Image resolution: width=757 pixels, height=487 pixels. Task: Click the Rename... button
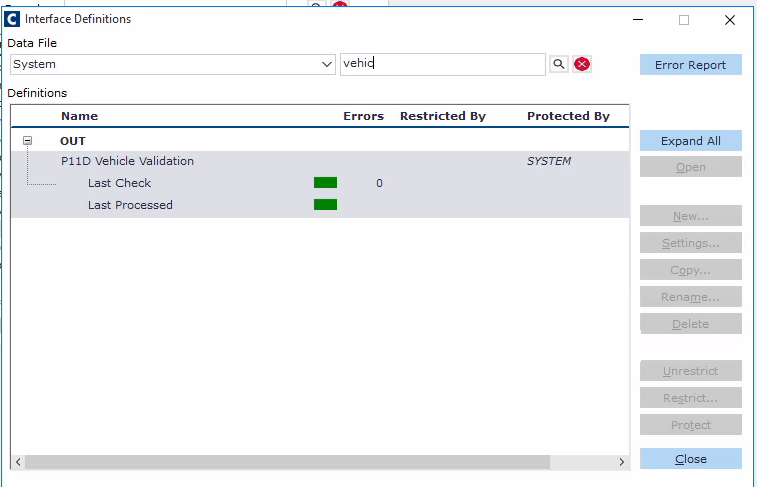tap(690, 297)
